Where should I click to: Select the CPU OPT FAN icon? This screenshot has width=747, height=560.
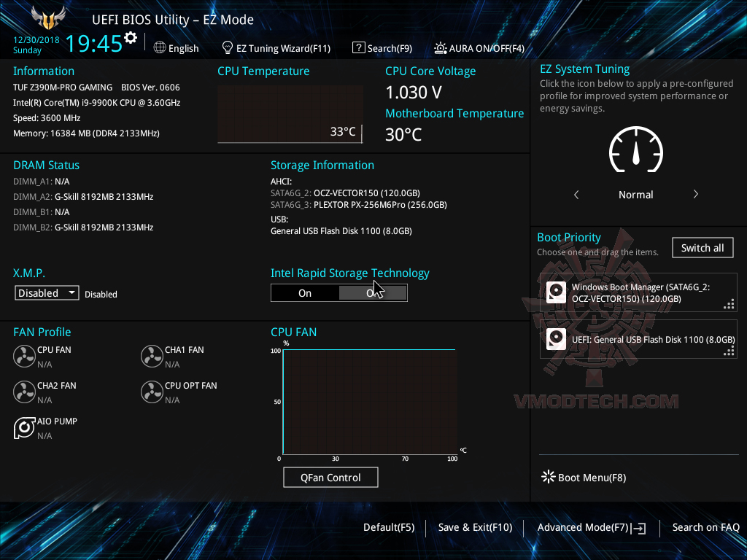coord(152,392)
